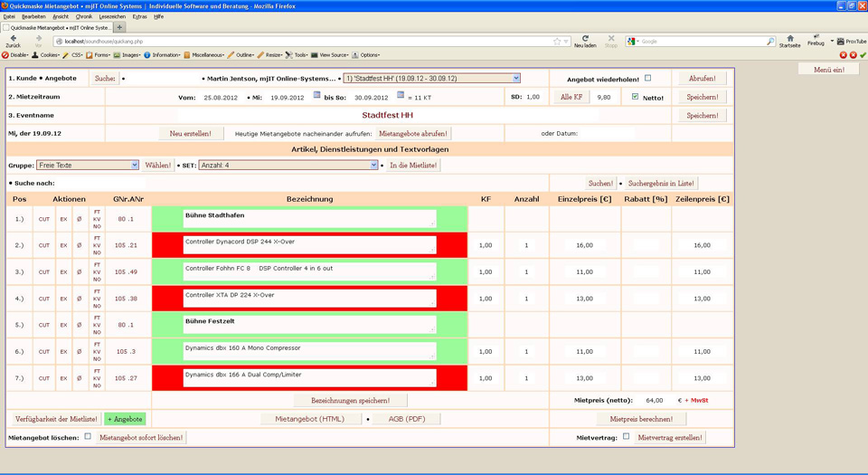The height and width of the screenshot is (475, 868).
Task: Open SET Anzahl: 4 dropdown
Action: click(x=288, y=165)
